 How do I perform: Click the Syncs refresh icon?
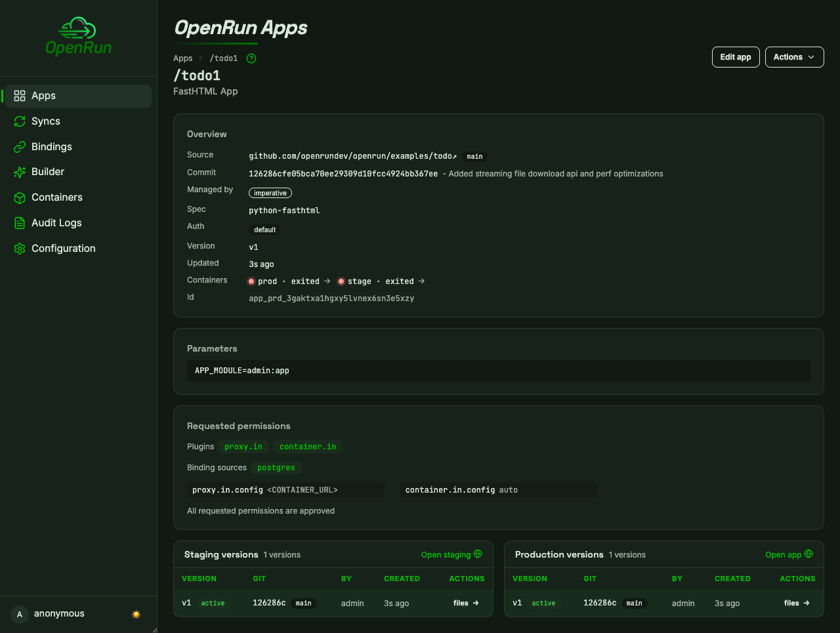[x=20, y=121]
